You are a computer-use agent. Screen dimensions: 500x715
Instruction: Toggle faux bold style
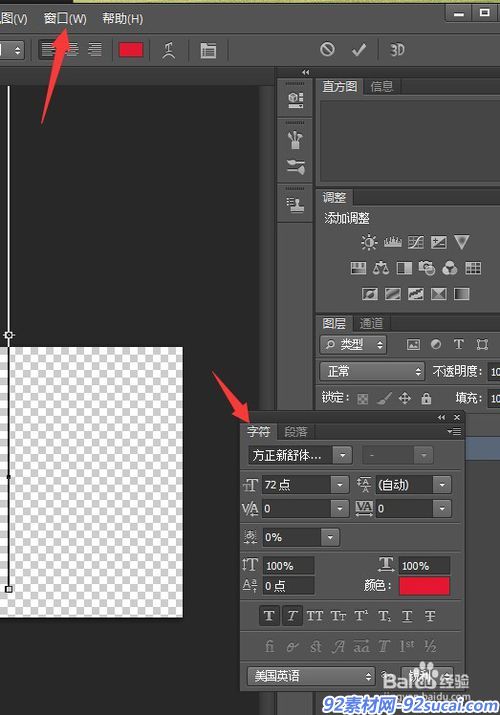click(269, 616)
